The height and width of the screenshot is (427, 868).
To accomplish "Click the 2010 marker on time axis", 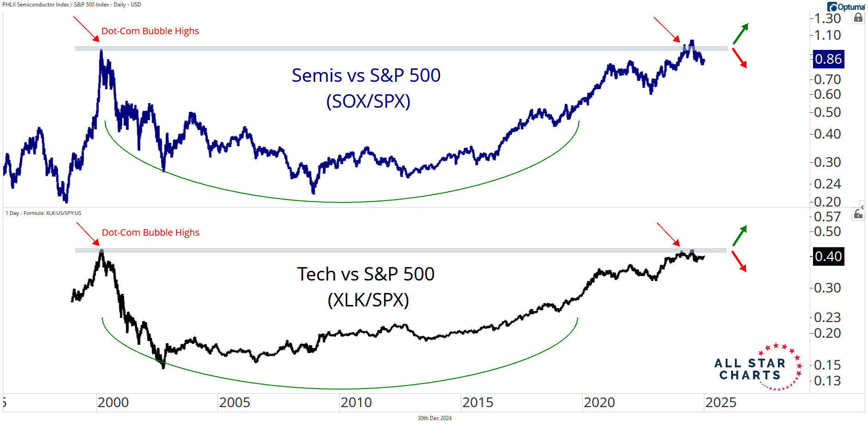I will click(356, 403).
